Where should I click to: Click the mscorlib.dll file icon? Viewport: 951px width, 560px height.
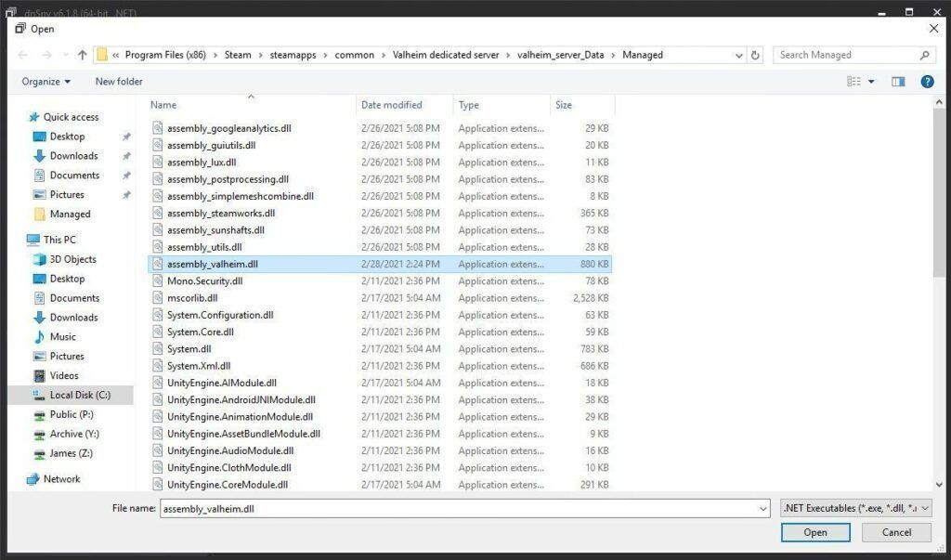pos(157,298)
